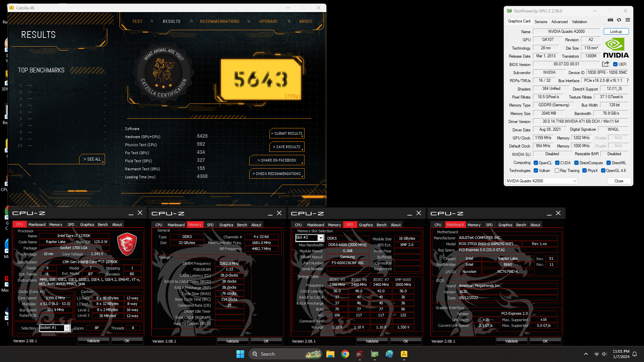Click the Close button in GPU-Z
Screen dimensions: 644x362
[x=619, y=181]
